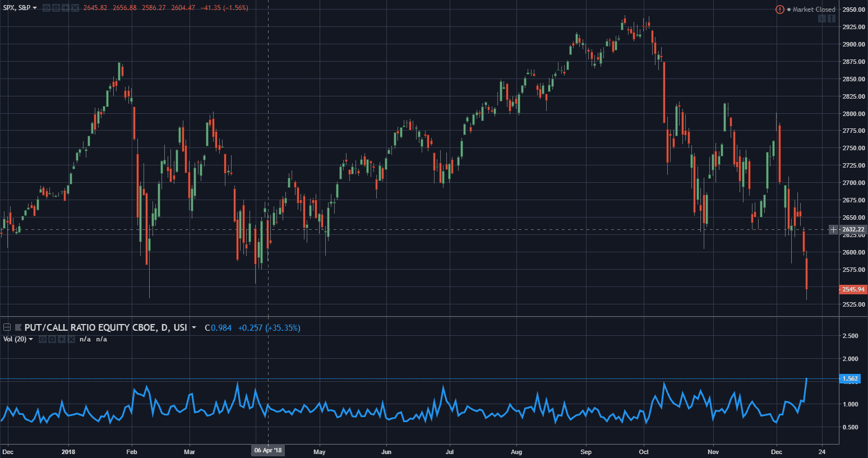Add an indicator using the plus icon beside SPX
This screenshot has height=458, width=868.
point(66,8)
